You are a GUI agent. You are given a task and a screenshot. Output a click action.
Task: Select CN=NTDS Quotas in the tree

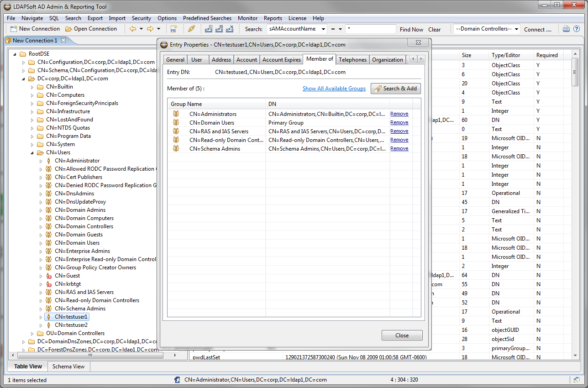pos(68,128)
